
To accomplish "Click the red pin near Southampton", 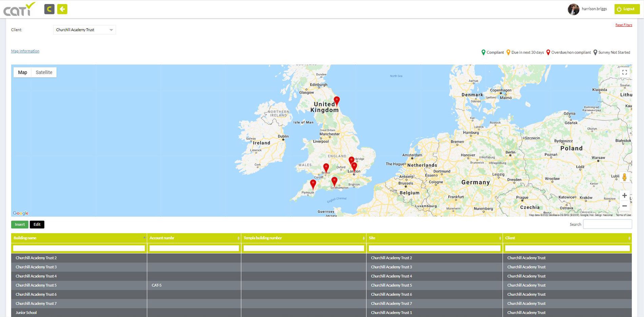I will (334, 181).
